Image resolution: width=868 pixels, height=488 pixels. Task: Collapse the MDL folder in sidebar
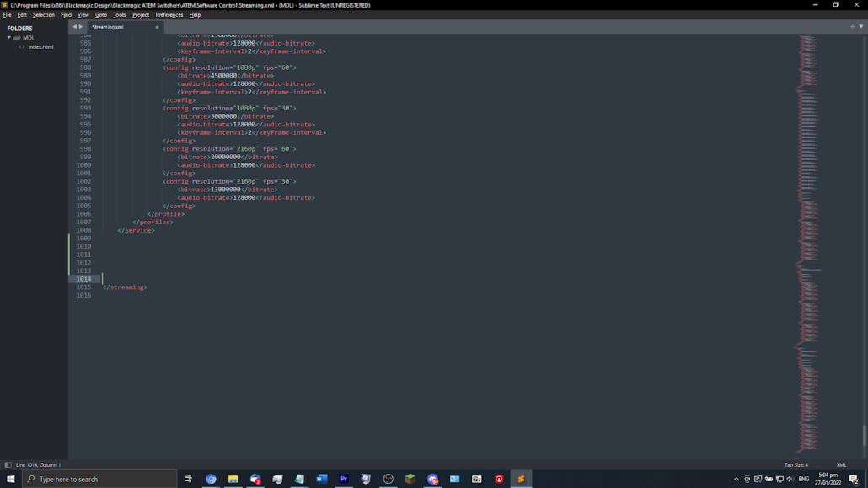tap(9, 38)
